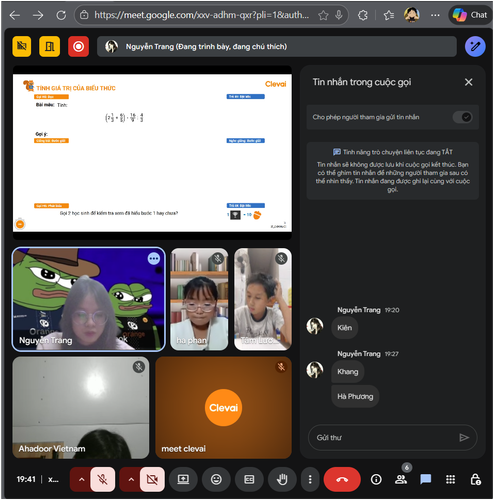Image resolution: width=494 pixels, height=500 pixels.
Task: Click present screen button
Action: (183, 479)
